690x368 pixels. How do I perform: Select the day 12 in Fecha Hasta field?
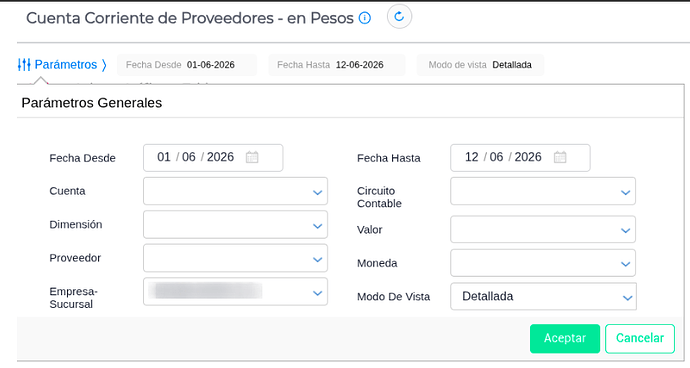pos(472,157)
